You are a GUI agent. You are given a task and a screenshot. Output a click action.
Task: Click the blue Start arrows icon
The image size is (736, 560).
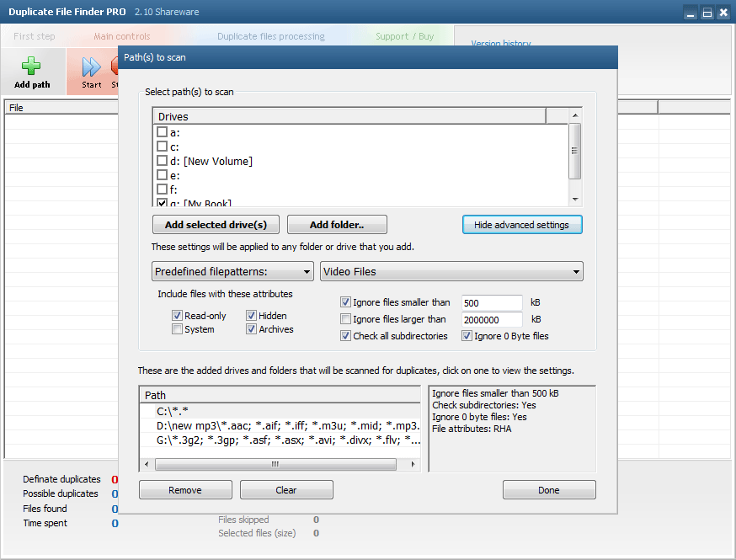91,67
